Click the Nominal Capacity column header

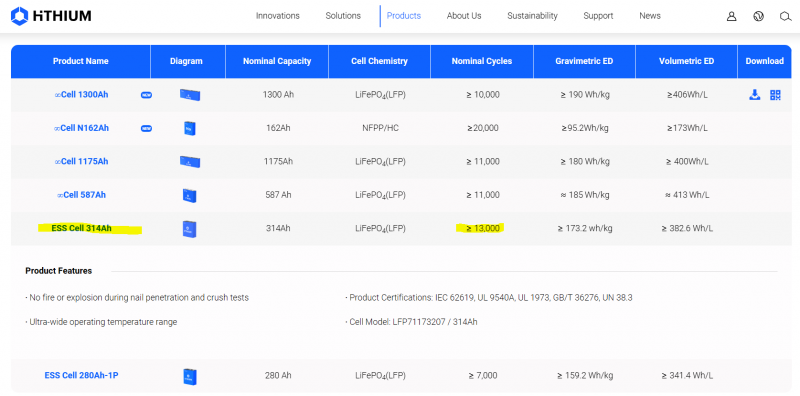coord(277,61)
